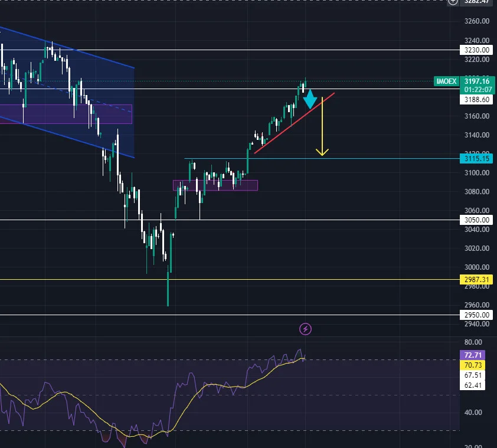This screenshot has height=448, width=497.
Task: Select the yellow 2987.31 price label
Action: point(476,280)
